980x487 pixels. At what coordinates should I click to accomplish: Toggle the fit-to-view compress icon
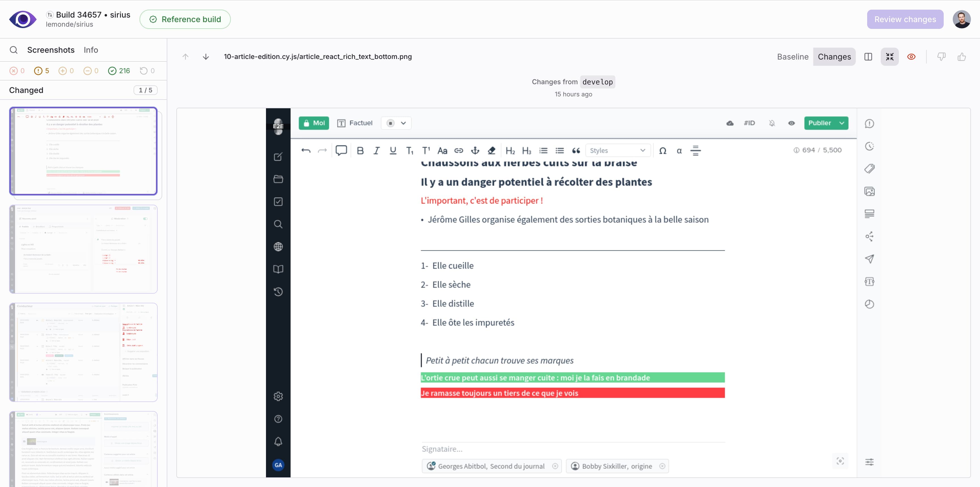coord(890,57)
